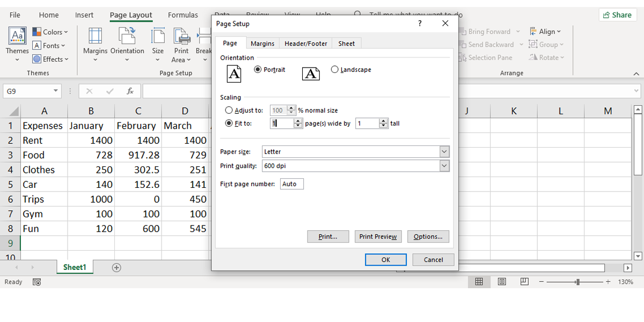Click the zoom slider handle

[x=577, y=282]
